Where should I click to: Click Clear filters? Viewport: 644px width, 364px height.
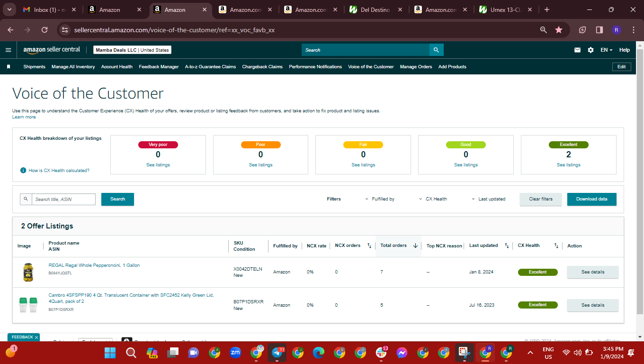[541, 199]
